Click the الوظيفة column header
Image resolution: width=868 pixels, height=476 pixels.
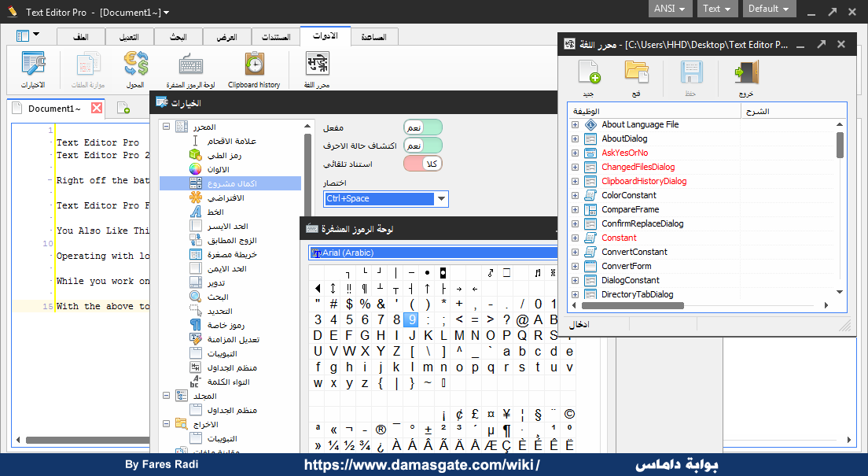(654, 112)
